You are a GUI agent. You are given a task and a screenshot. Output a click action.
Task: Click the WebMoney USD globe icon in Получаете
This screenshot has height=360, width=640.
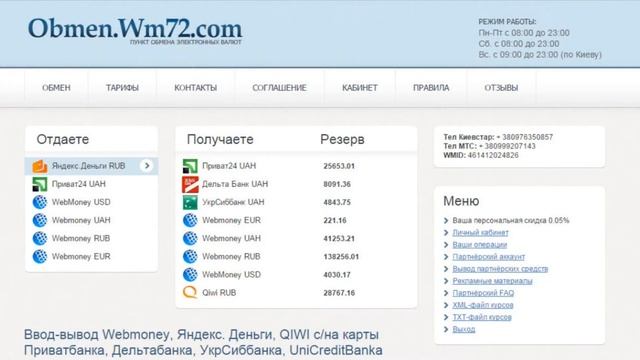point(190,275)
